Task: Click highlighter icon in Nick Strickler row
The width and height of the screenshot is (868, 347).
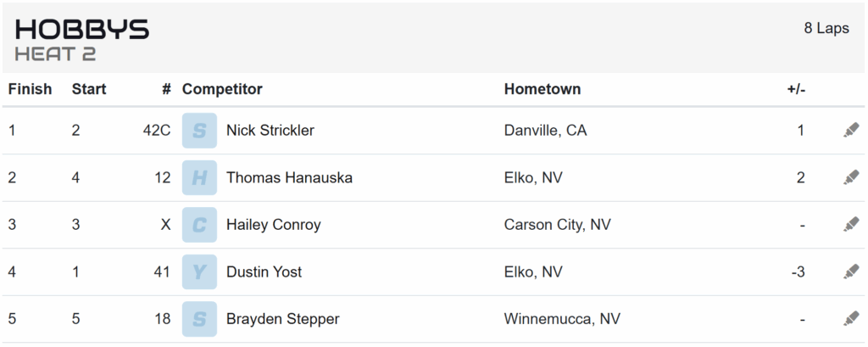Action: [851, 131]
